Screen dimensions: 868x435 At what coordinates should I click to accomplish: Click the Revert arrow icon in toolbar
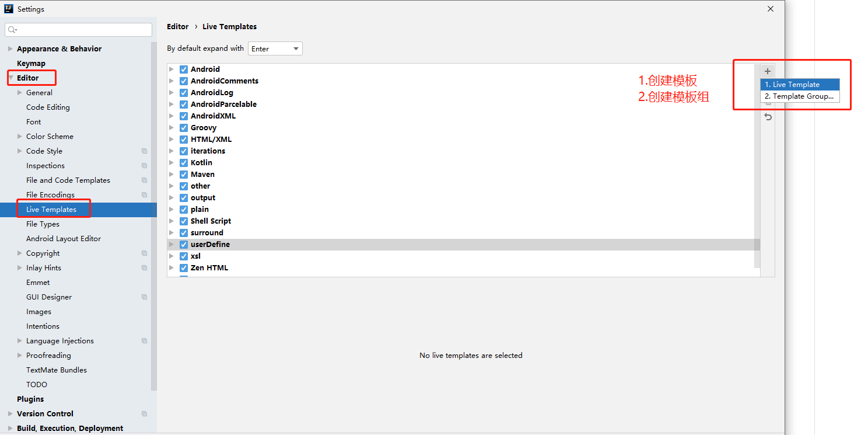[x=768, y=117]
